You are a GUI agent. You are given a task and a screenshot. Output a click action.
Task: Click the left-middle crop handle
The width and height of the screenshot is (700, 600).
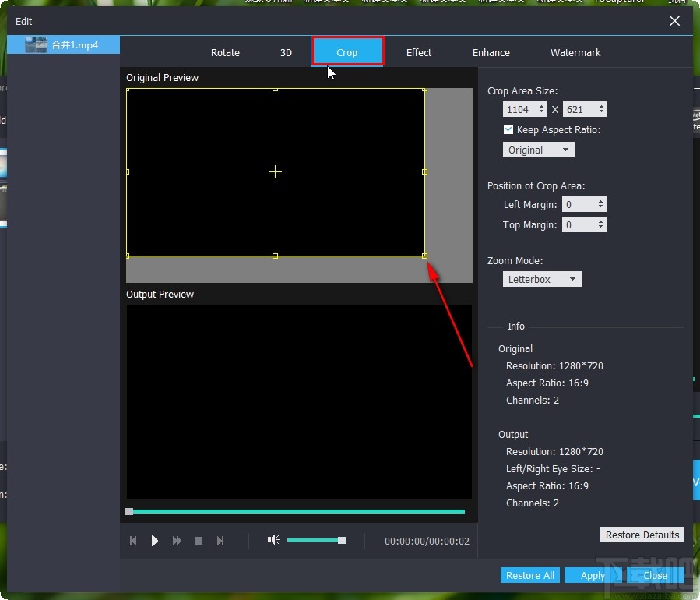tap(128, 172)
